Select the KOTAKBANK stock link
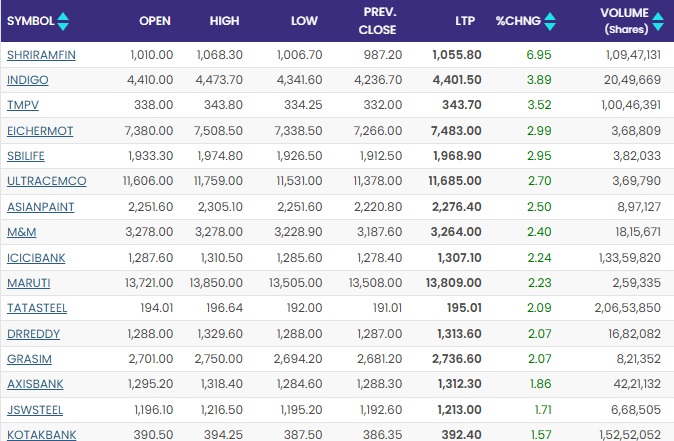This screenshot has height=441, width=674. (41, 435)
